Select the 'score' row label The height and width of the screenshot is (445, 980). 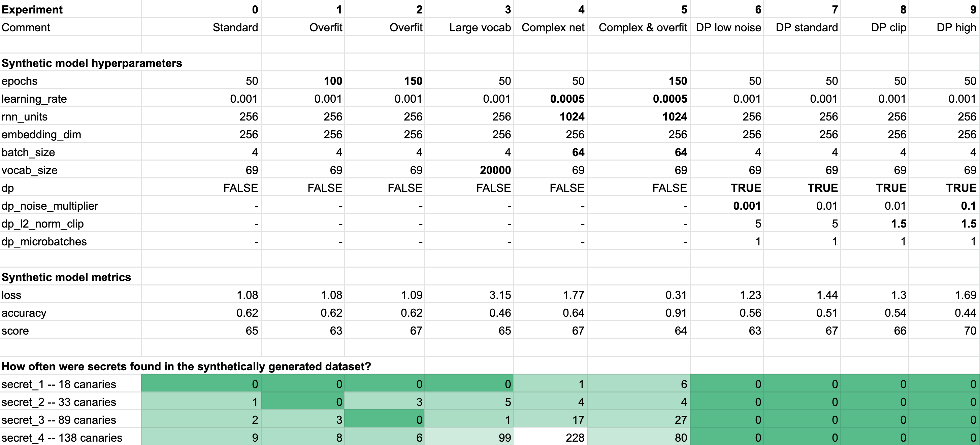click(71, 331)
